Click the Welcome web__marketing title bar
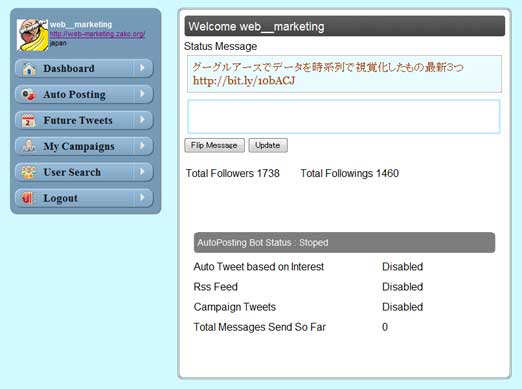 click(x=345, y=26)
